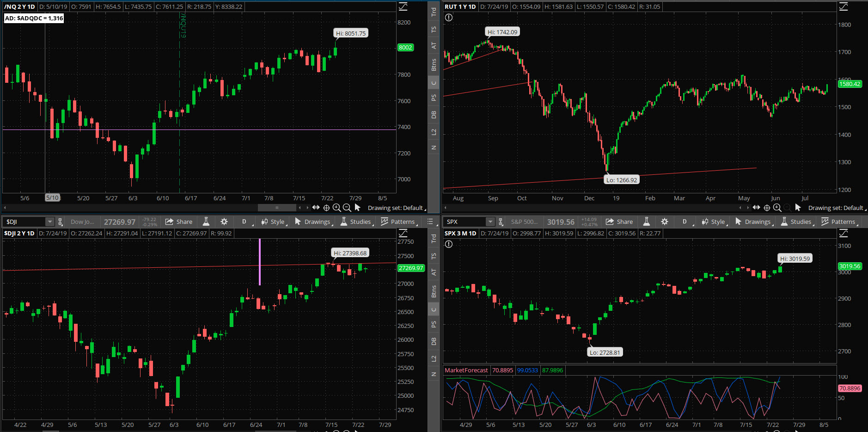Click symbol link icon next to $DJI

(60, 222)
